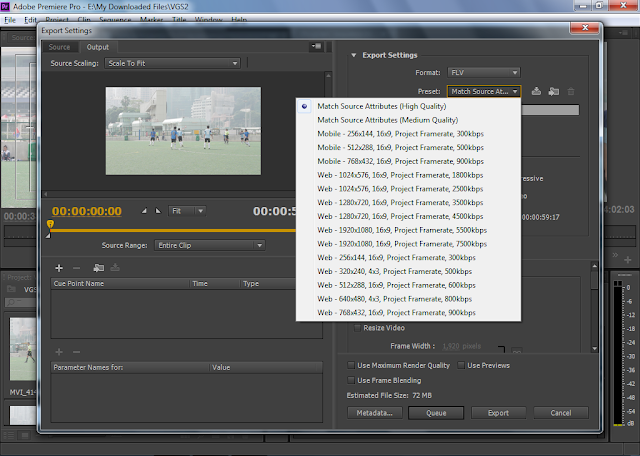Click the Cue Point Name column header

click(120, 284)
